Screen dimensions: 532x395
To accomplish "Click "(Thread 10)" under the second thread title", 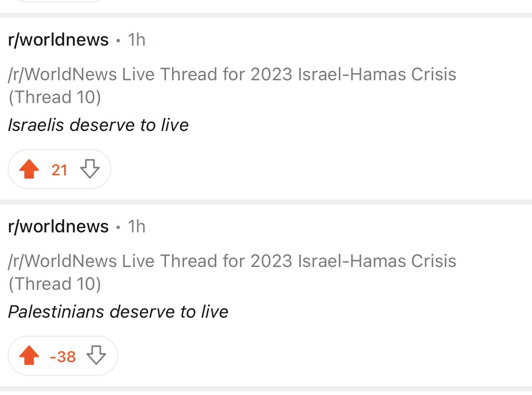I will pos(54,284).
